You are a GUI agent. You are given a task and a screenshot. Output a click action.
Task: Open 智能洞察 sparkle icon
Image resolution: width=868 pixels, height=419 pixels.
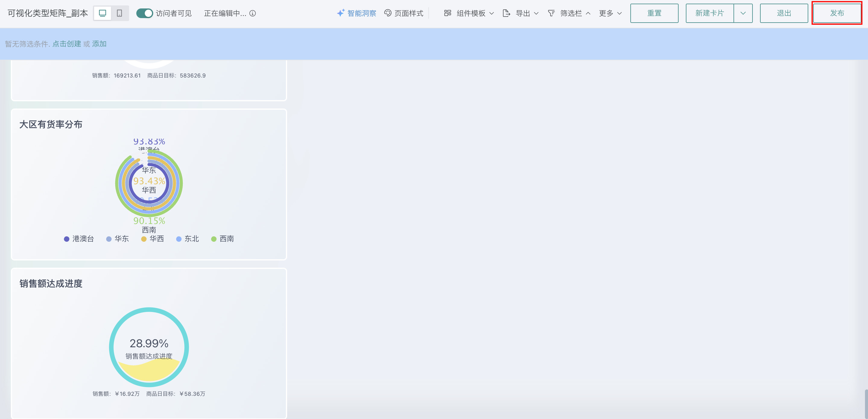341,13
